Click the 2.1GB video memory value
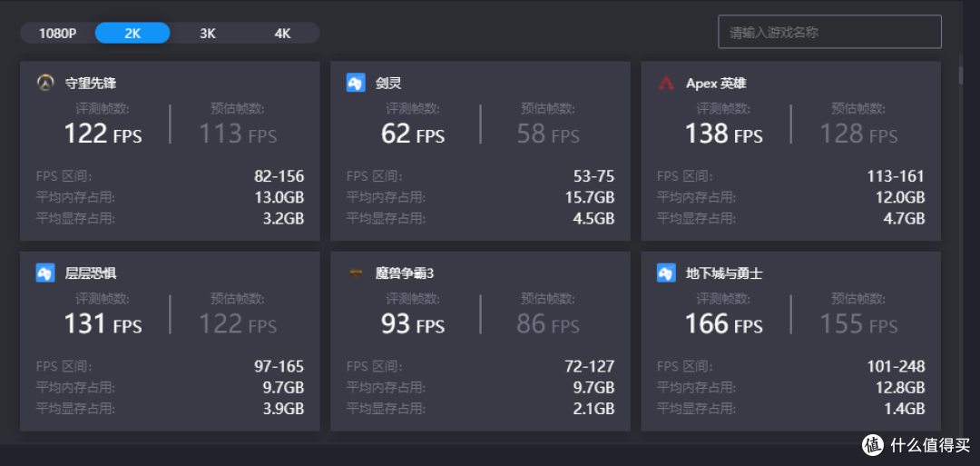 593,409
